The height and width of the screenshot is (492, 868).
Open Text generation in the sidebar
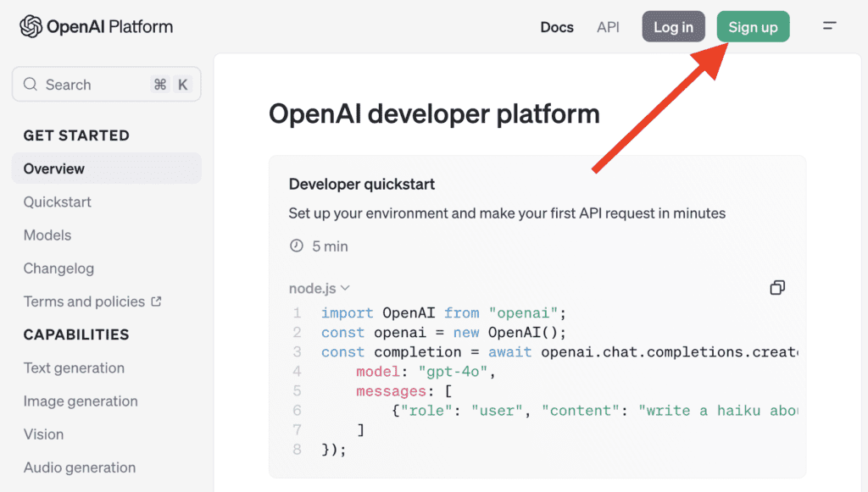74,368
